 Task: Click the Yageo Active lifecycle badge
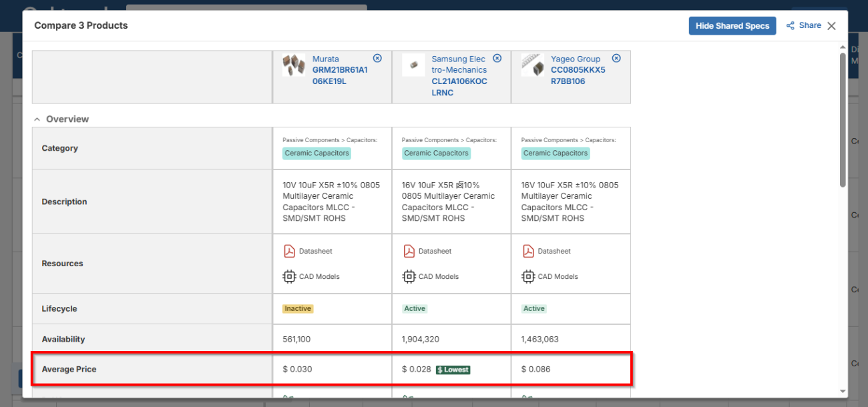coord(534,309)
